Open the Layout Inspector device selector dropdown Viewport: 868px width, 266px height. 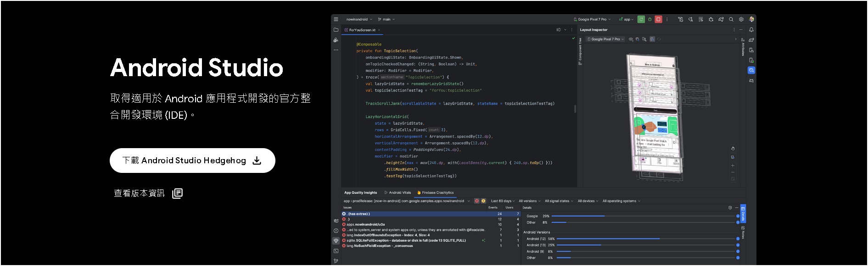click(x=606, y=39)
